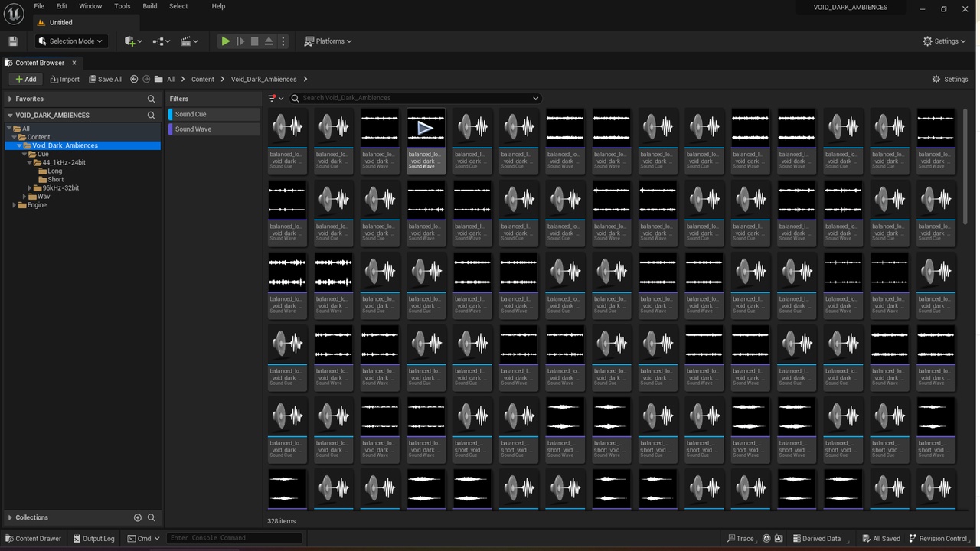Viewport: 980px width, 551px height.
Task: Add a new collection with the plus icon
Action: pos(138,517)
